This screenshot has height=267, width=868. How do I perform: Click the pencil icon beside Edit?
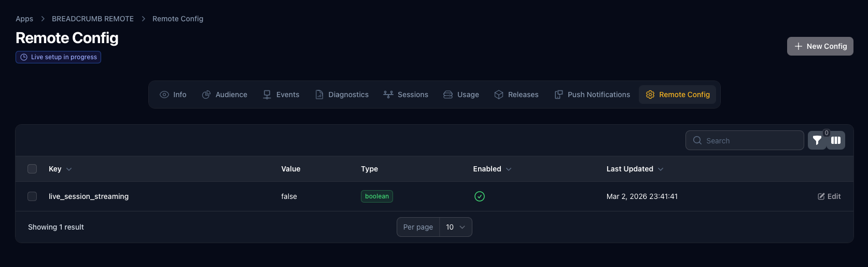[x=821, y=196]
